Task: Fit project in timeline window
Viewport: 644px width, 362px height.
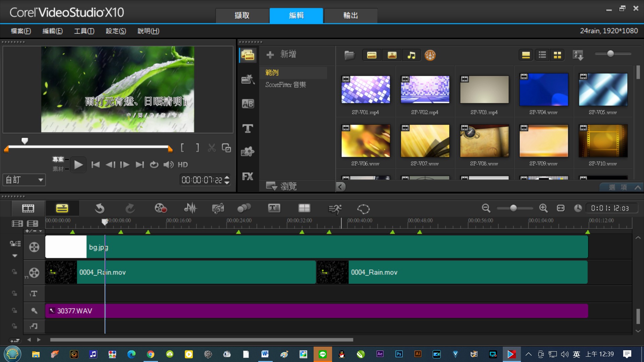Action: click(560, 208)
